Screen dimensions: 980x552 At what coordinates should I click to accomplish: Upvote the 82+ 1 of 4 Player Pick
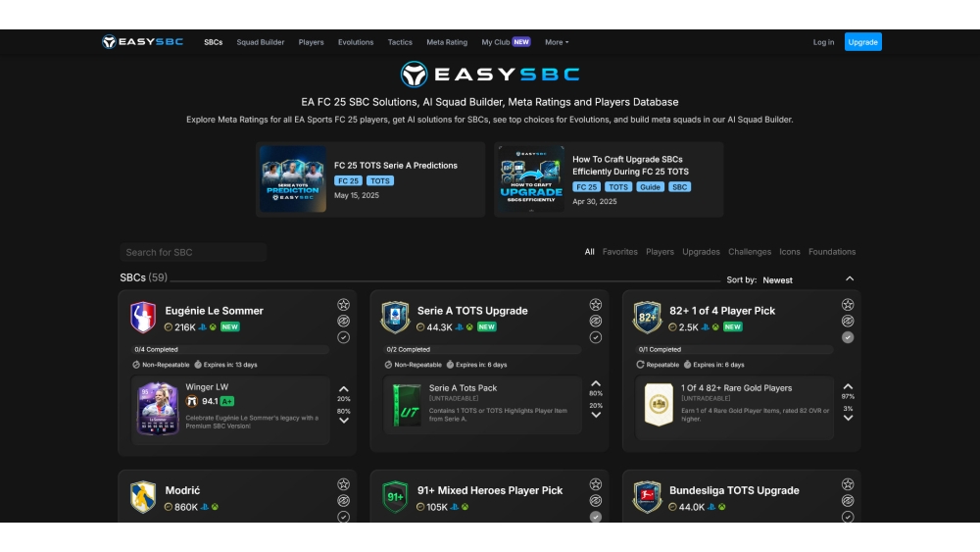[x=848, y=386]
